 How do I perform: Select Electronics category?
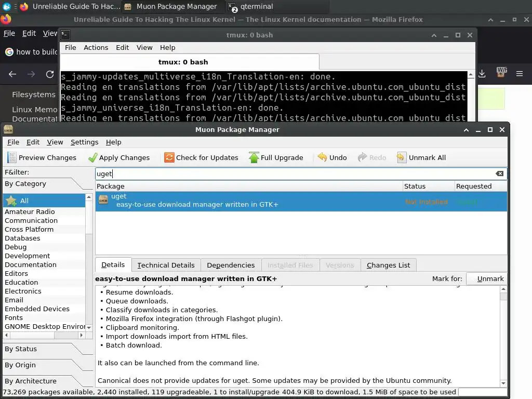[44, 291]
